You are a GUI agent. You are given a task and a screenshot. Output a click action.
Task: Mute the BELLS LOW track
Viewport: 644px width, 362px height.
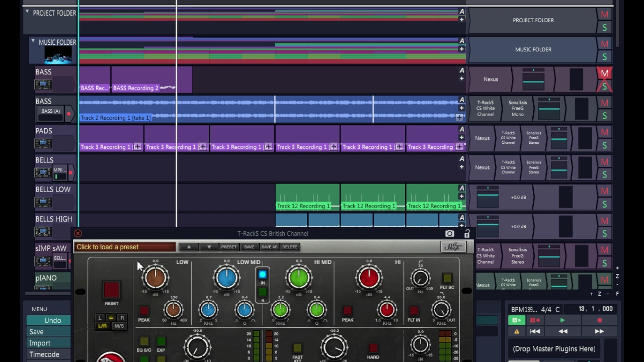pos(604,191)
